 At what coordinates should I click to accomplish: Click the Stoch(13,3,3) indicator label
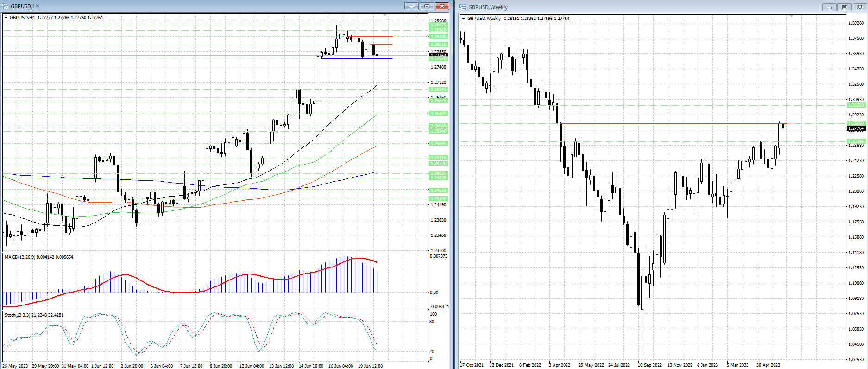point(33,315)
